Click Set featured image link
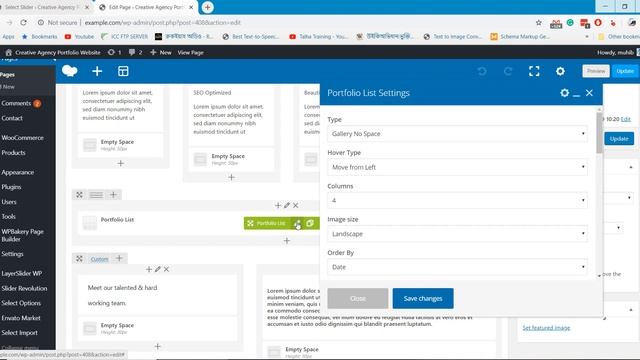 tap(546, 328)
